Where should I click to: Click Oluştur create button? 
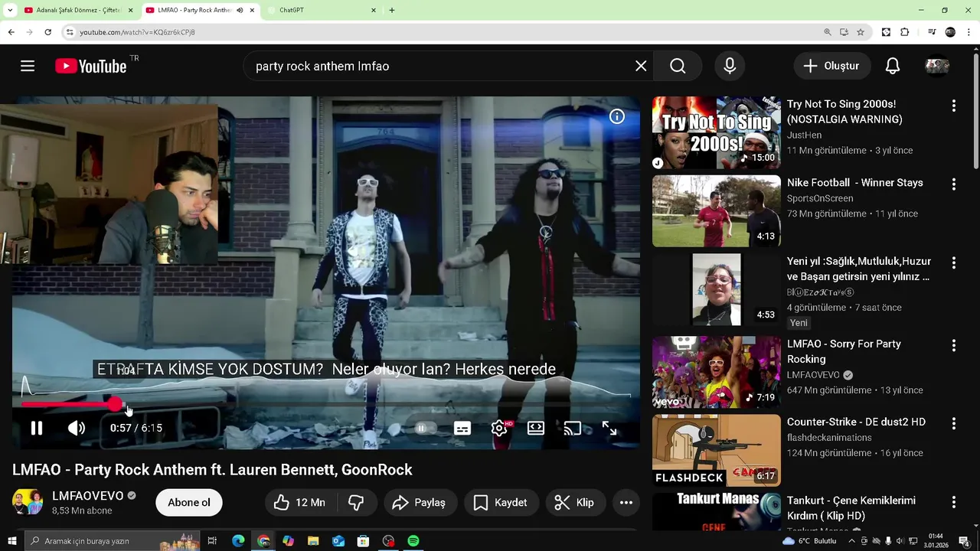(831, 66)
